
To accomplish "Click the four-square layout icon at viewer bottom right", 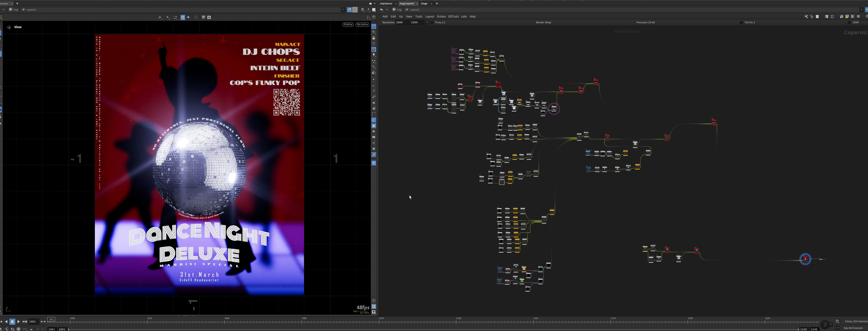I will [x=374, y=306].
